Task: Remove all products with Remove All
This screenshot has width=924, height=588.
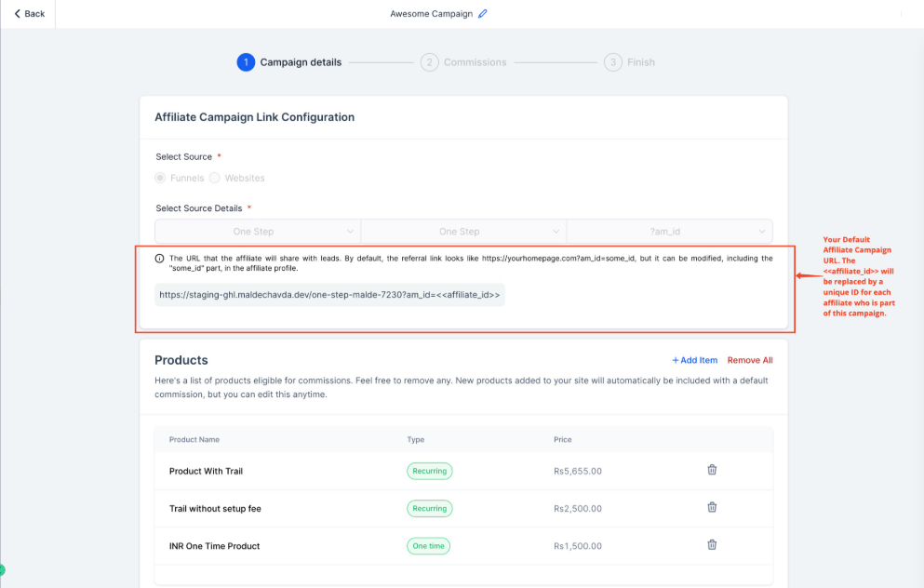Action: click(750, 360)
